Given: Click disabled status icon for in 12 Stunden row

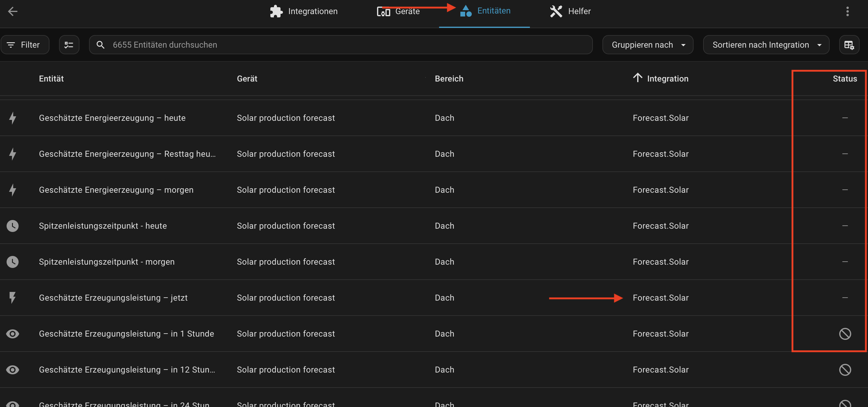Looking at the screenshot, I should coord(845,370).
